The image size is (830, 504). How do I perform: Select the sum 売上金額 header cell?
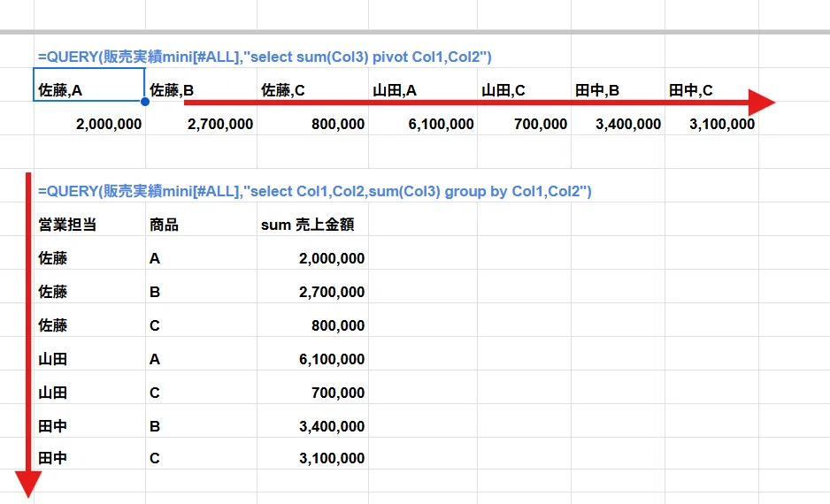point(313,219)
